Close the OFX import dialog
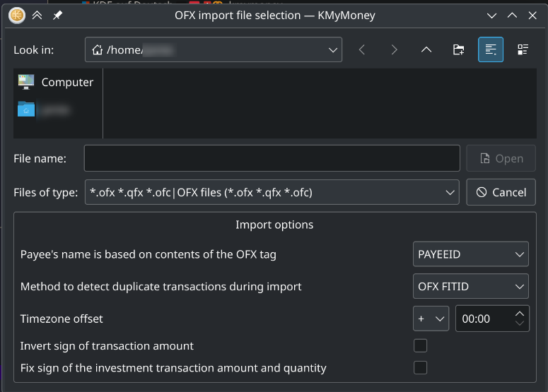The height and width of the screenshot is (392, 548). [532, 16]
